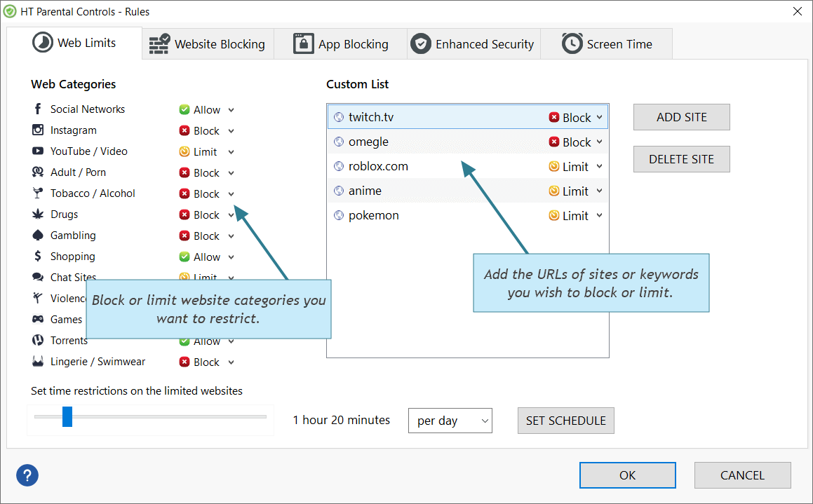This screenshot has height=504, width=813.
Task: Click the globe icon beside pokemon
Action: point(339,215)
